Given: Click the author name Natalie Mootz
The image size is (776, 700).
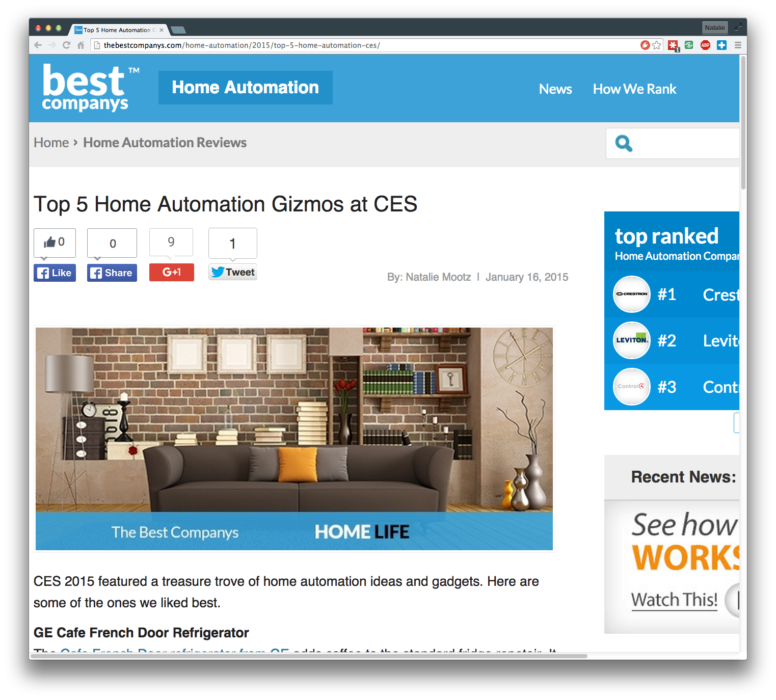Looking at the screenshot, I should [x=438, y=277].
